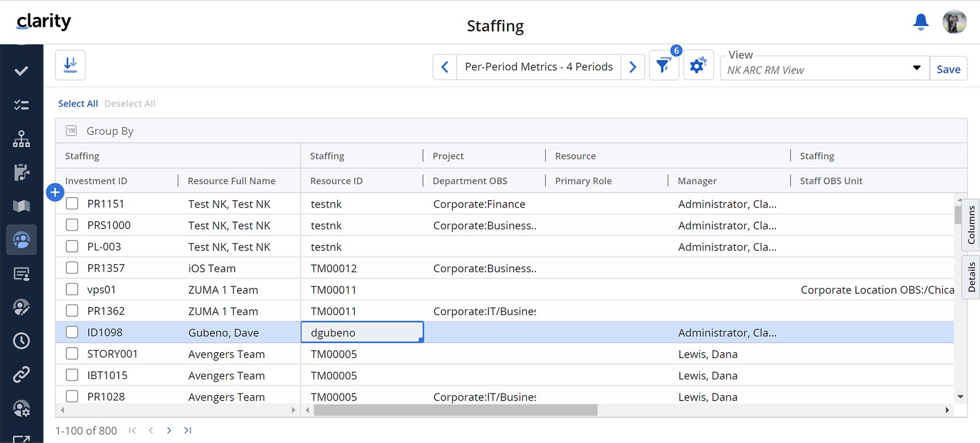This screenshot has height=443, width=980.
Task: Open the open-book icon in the sidebar
Action: (x=21, y=206)
